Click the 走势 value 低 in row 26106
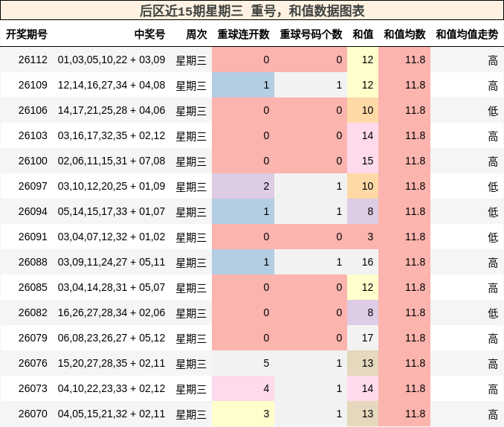This screenshot has width=504, height=427. pyautogui.click(x=493, y=111)
